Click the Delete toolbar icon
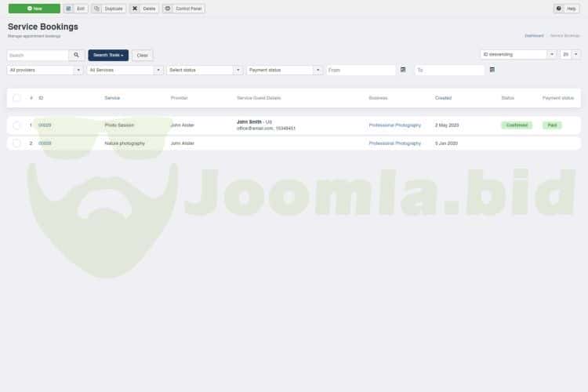This screenshot has height=392, width=588. pyautogui.click(x=135, y=9)
